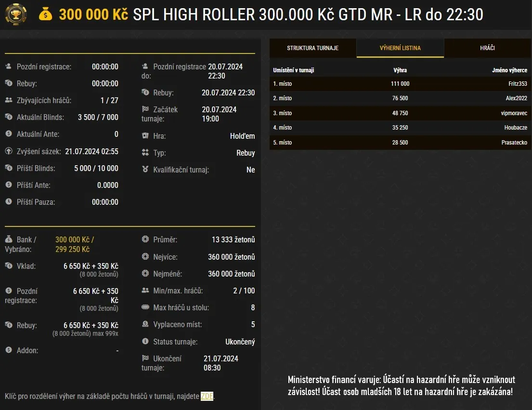The image size is (532, 410).
Task: Click the Výhra column header
Action: [400, 69]
